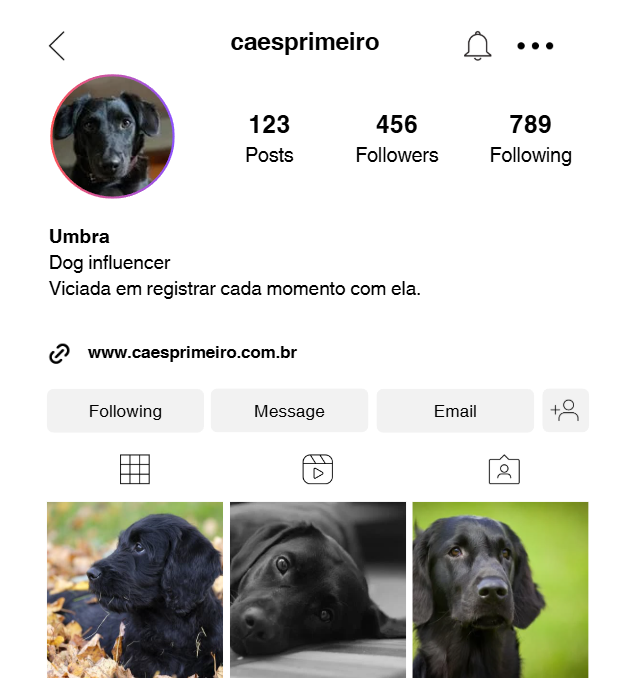Switch to the Reels video tab
The height and width of the screenshot is (682, 627).
317,469
